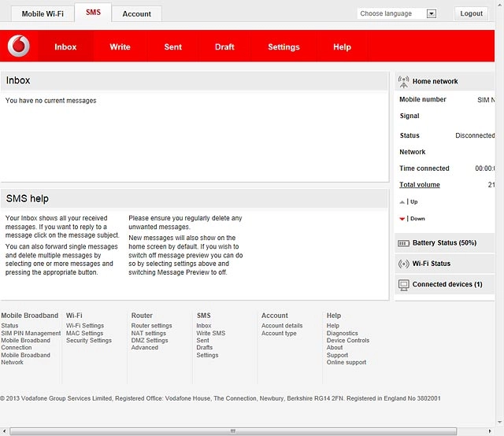Switch to the Mobile Wi-Fi tab
504x436 pixels.
click(43, 14)
